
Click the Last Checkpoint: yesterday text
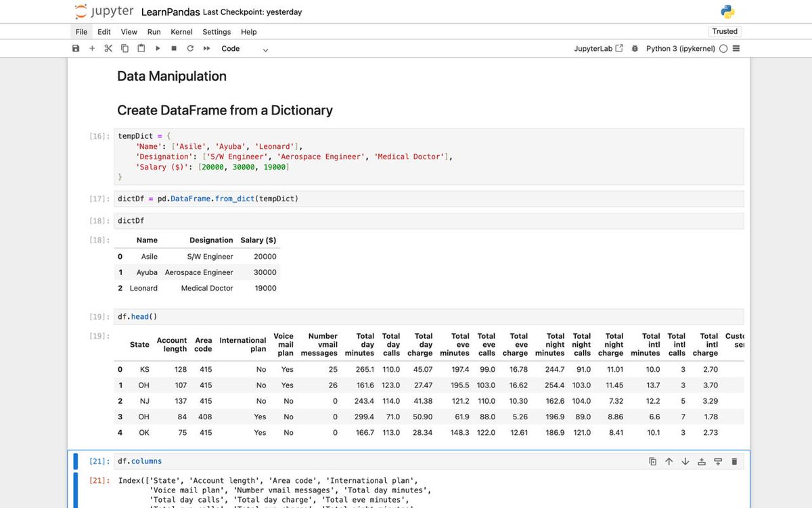point(252,12)
